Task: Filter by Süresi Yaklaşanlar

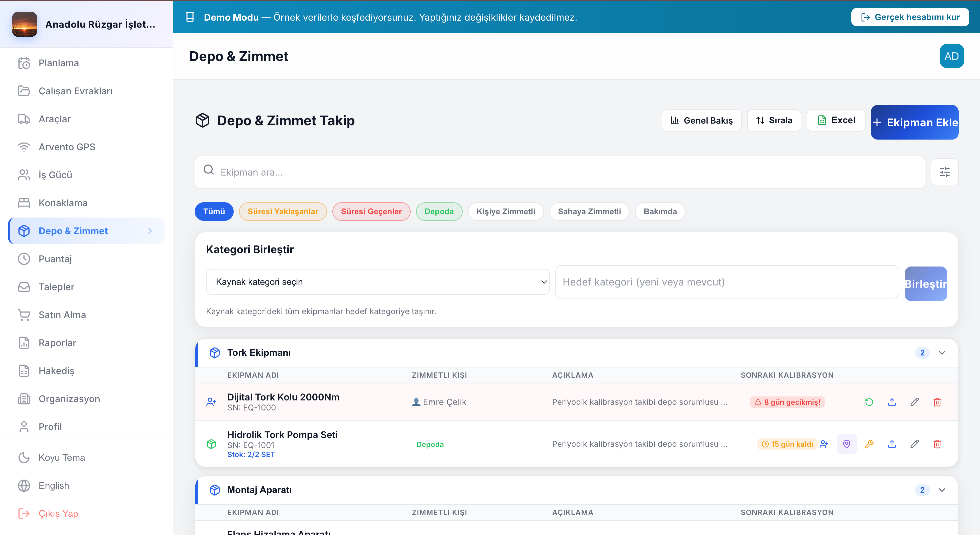Action: (x=283, y=212)
